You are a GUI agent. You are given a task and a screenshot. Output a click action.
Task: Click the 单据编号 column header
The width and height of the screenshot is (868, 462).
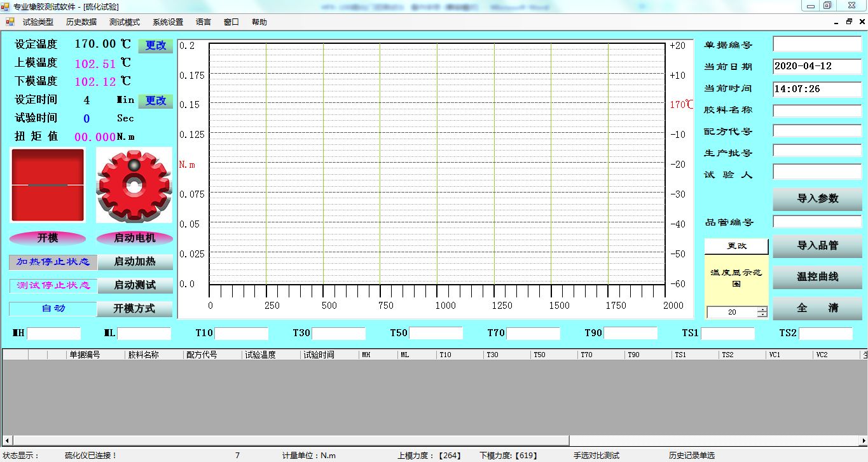[95, 355]
